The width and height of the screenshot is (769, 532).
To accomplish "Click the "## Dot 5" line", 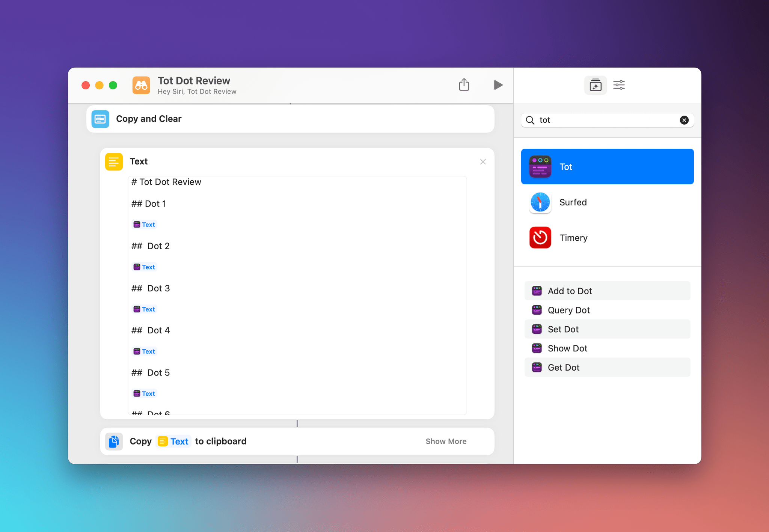I will point(151,373).
